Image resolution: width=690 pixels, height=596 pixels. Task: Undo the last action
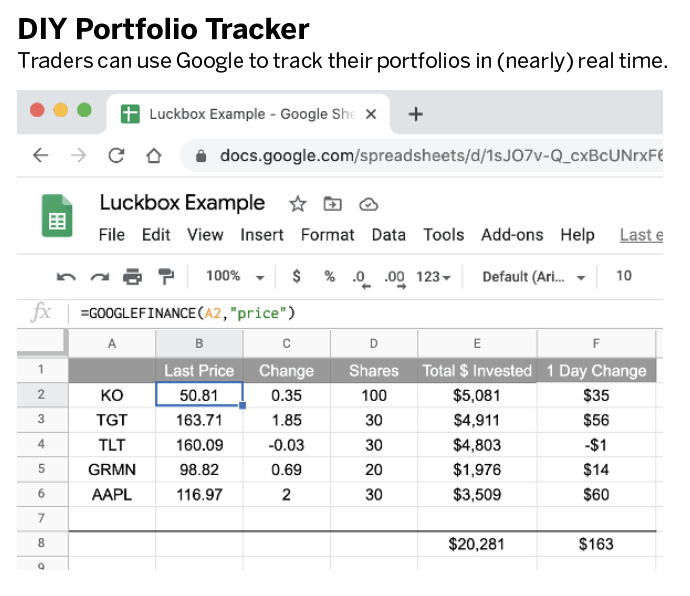[66, 277]
